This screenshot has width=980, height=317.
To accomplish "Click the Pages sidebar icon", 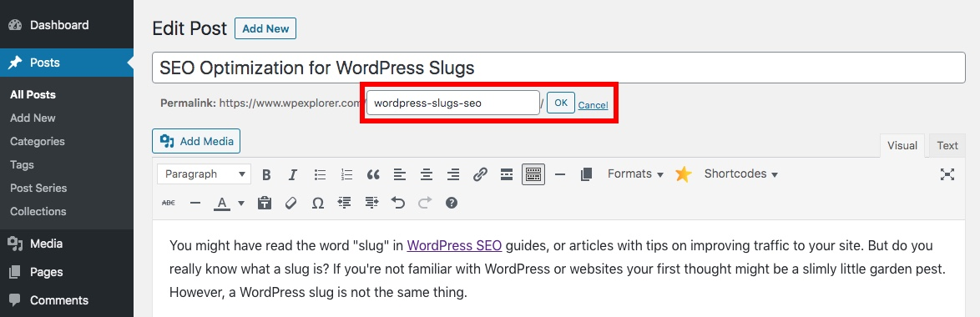I will point(15,272).
